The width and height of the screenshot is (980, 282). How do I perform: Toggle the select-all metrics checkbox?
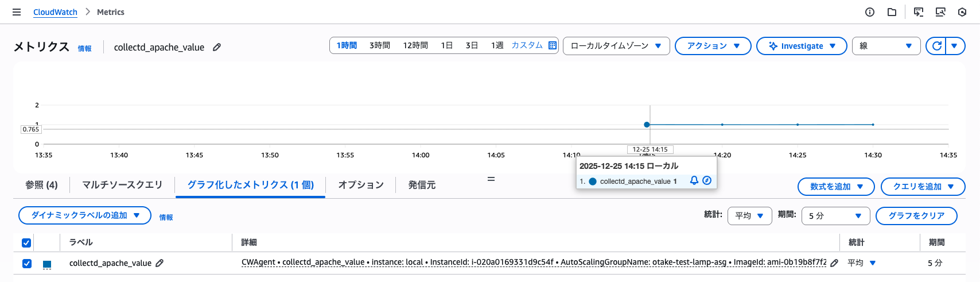(26, 242)
